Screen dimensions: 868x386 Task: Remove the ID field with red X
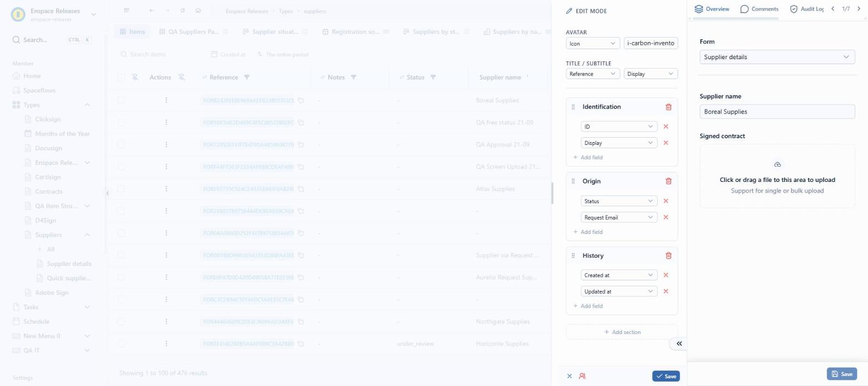[x=666, y=127]
